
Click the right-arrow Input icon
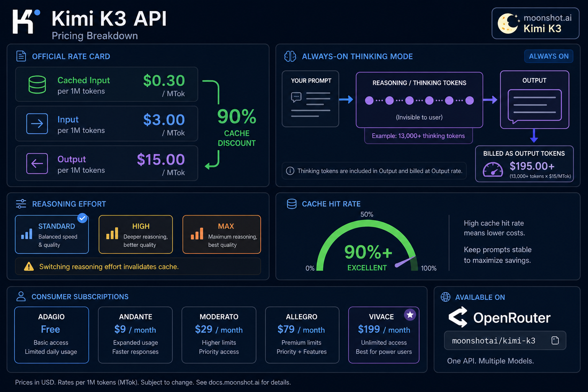[x=37, y=124]
